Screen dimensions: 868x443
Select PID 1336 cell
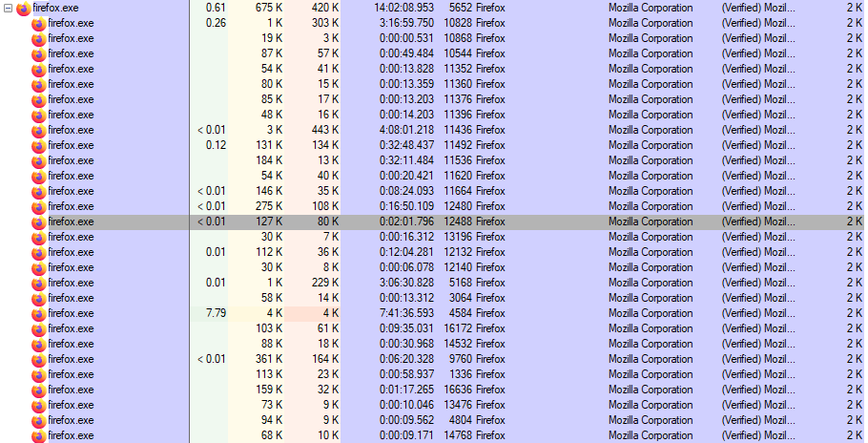click(461, 374)
